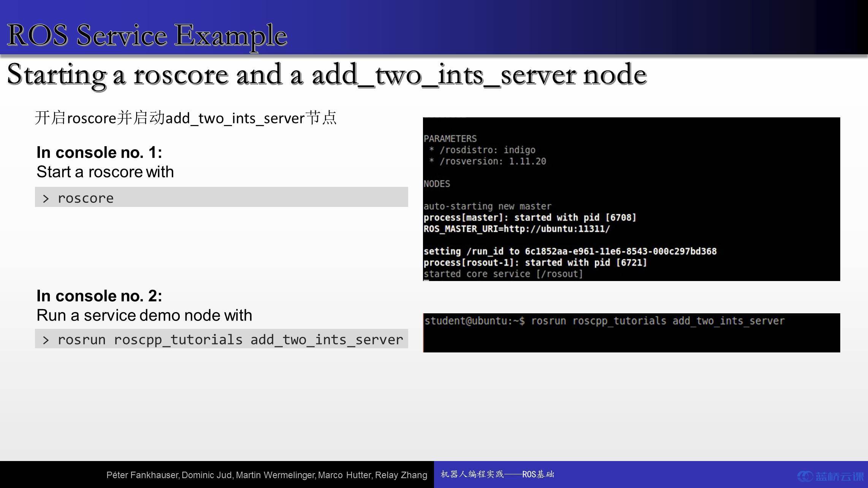Click the 'NODES' line in the roscore terminal
The image size is (868, 488).
pos(437,184)
